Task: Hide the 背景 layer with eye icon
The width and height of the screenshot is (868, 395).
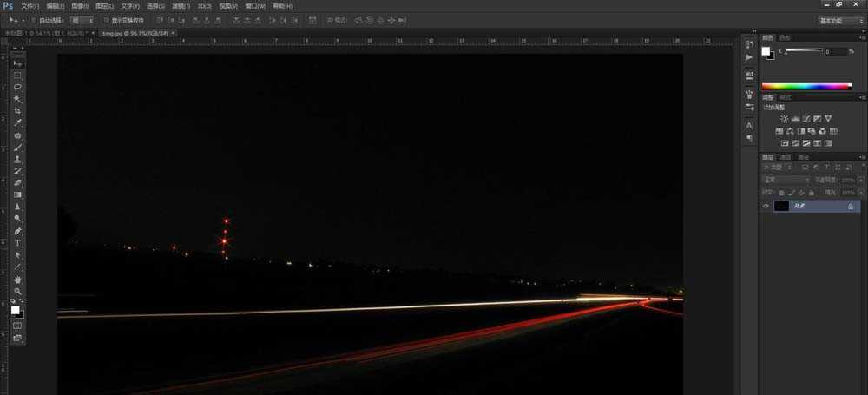Action: click(766, 207)
